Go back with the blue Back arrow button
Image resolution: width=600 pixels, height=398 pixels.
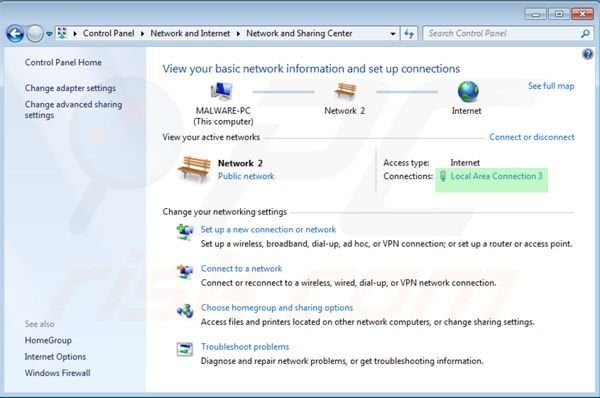tap(15, 34)
